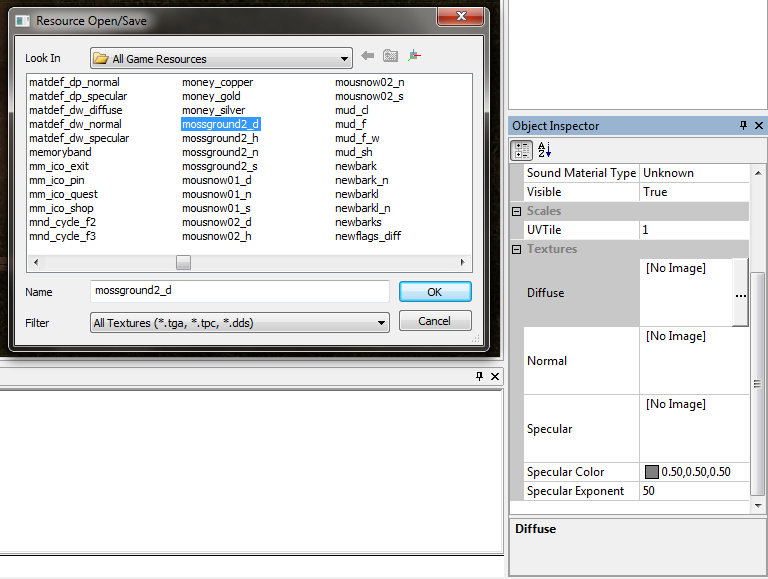Collapse the Scales property group
768x579 pixels.
517,211
